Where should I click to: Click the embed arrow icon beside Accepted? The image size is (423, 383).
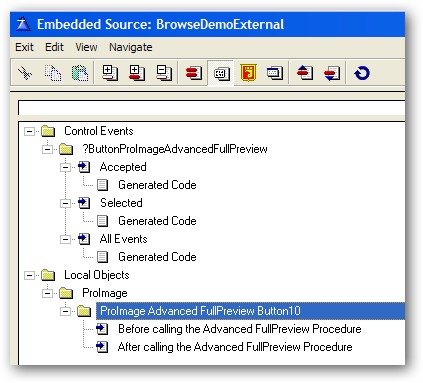[x=84, y=167]
